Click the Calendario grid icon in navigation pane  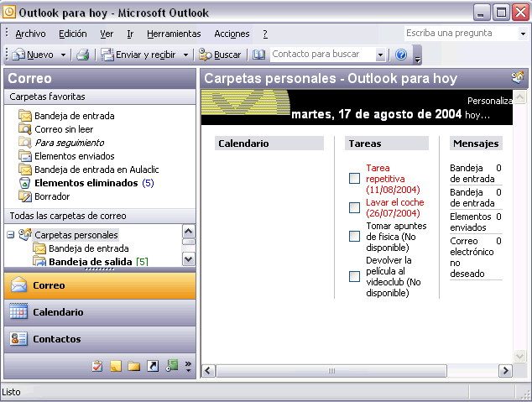click(18, 311)
